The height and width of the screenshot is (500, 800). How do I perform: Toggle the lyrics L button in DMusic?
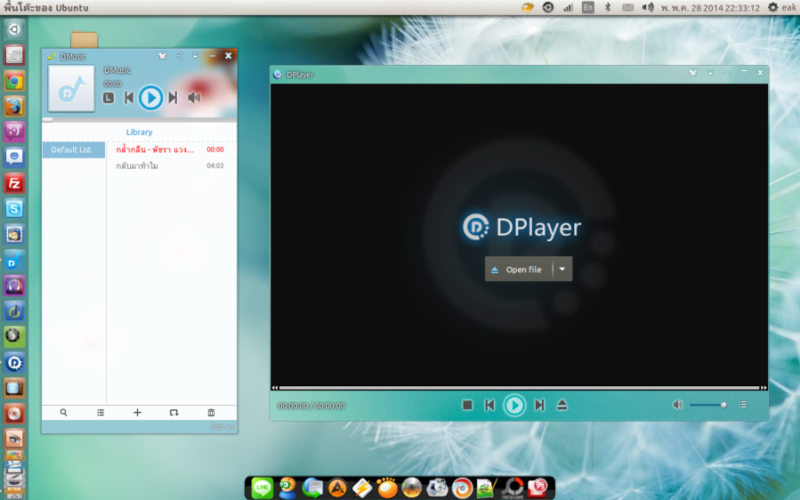pos(108,98)
